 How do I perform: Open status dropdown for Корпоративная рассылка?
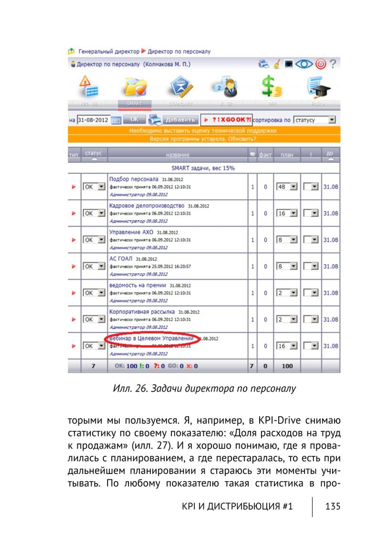tap(94, 319)
